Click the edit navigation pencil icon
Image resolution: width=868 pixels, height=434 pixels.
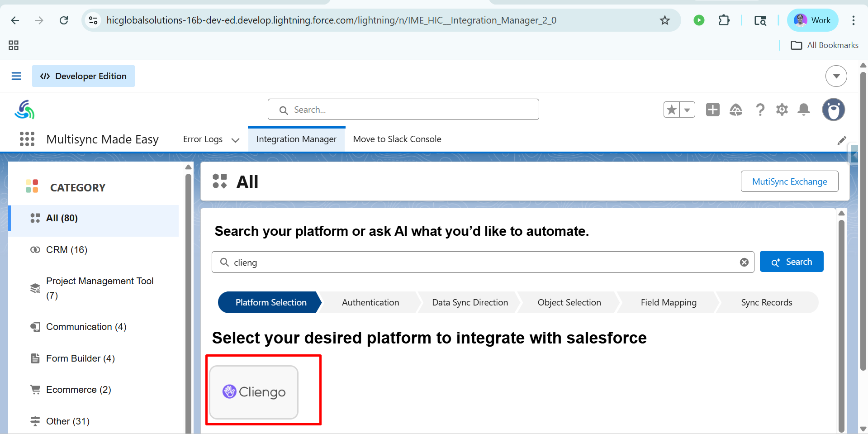pos(841,140)
